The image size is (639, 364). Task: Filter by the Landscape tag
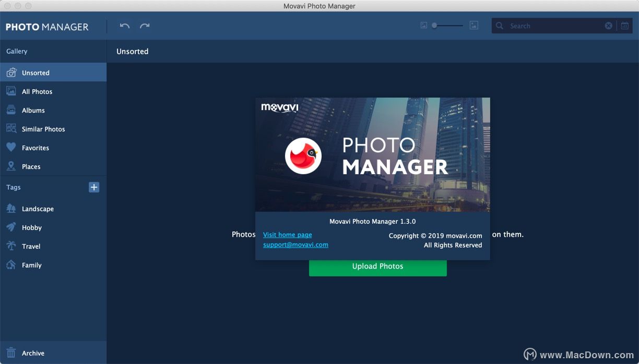tap(53, 209)
